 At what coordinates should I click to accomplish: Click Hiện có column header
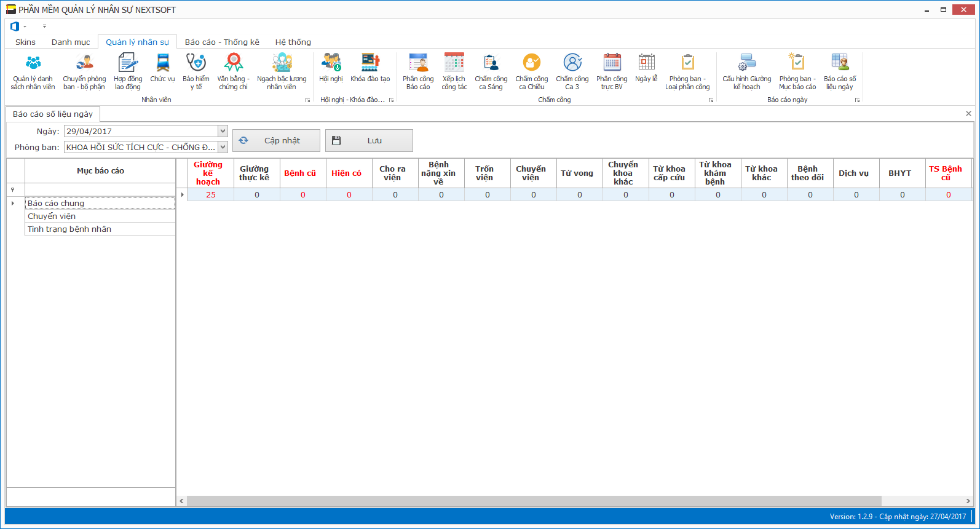pos(349,173)
